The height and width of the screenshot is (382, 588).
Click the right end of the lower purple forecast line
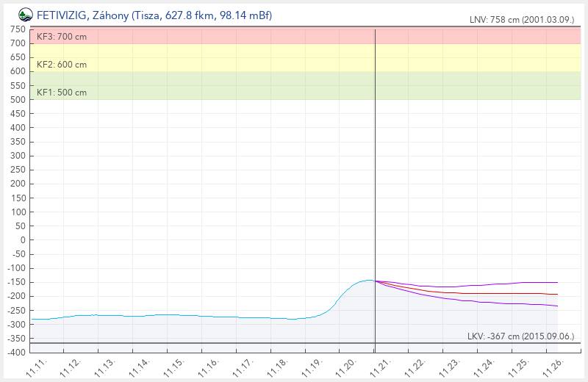pyautogui.click(x=557, y=306)
